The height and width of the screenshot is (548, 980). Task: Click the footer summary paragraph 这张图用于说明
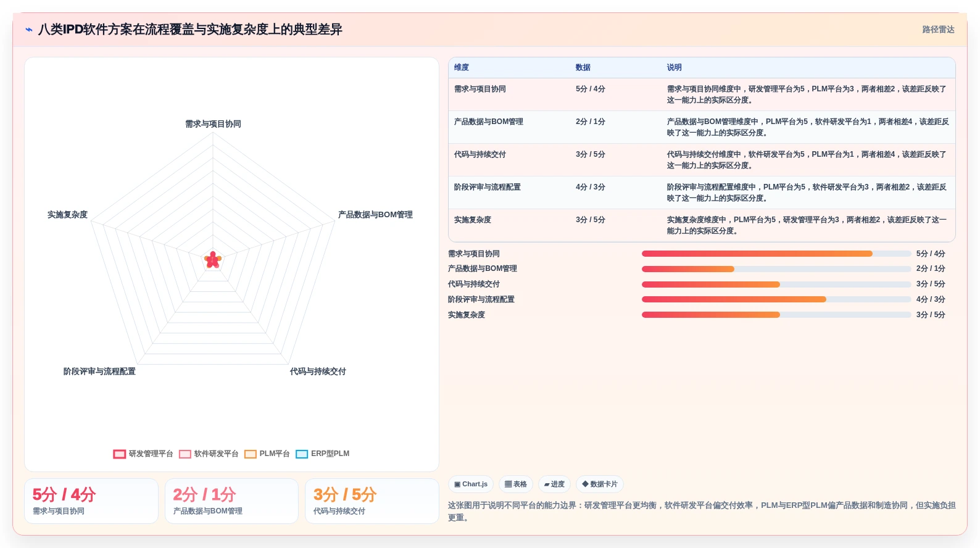702,512
